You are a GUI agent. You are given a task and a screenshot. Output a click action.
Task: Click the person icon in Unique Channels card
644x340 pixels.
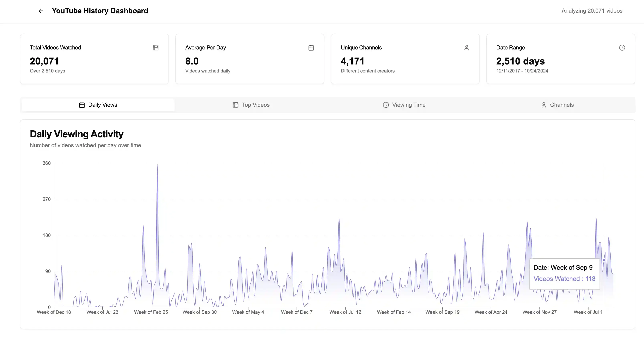click(x=466, y=48)
